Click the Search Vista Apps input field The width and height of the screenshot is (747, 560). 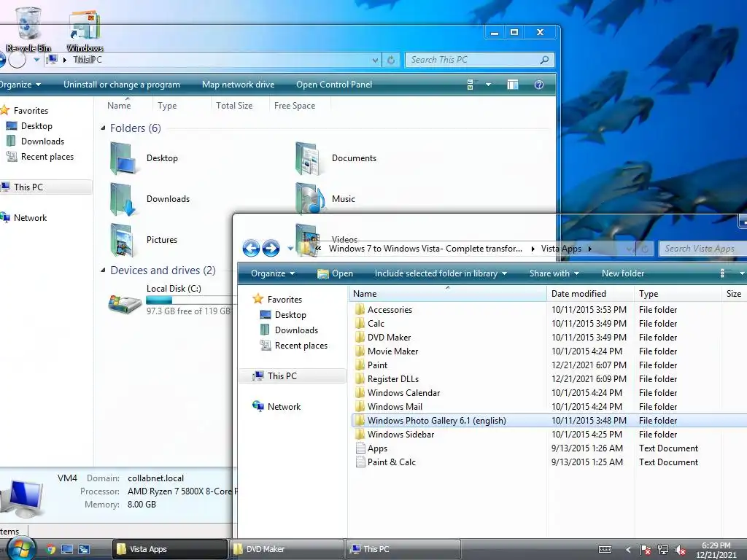(703, 249)
